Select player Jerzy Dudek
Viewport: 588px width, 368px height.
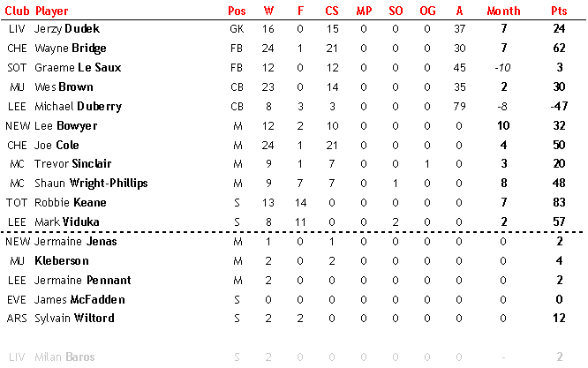(67, 29)
